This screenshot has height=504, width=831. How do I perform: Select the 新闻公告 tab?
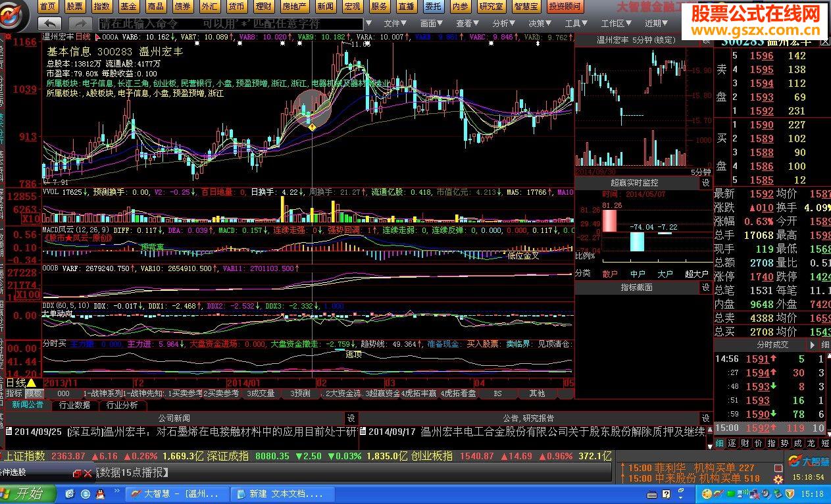(28, 405)
